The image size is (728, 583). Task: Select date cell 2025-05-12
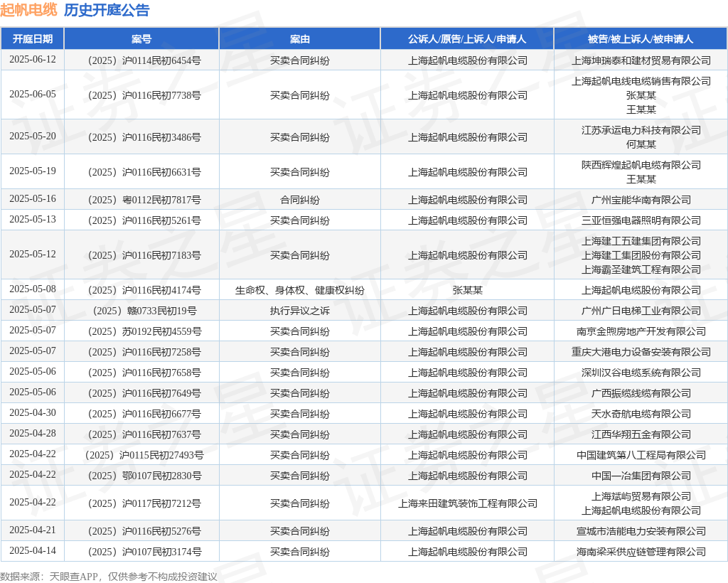[x=33, y=255]
